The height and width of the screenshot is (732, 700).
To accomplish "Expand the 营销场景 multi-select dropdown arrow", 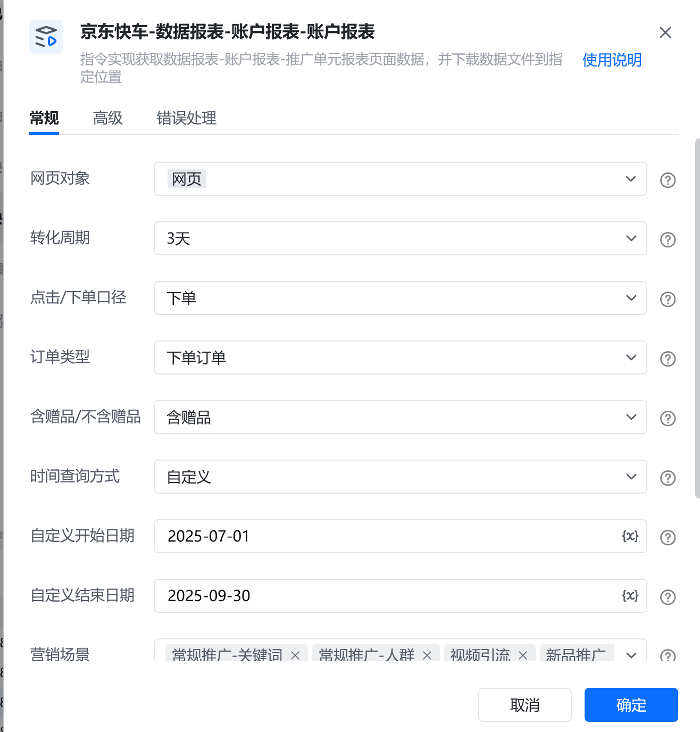I will 631,655.
